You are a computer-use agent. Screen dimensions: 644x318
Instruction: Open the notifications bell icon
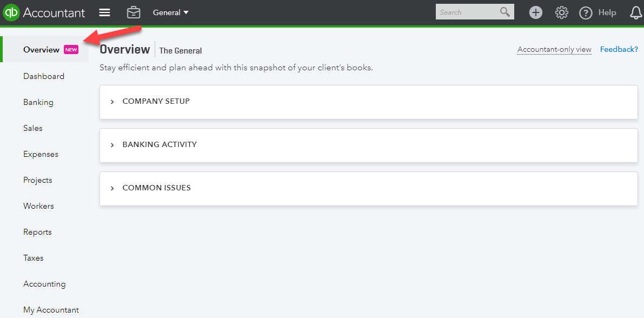click(x=636, y=13)
